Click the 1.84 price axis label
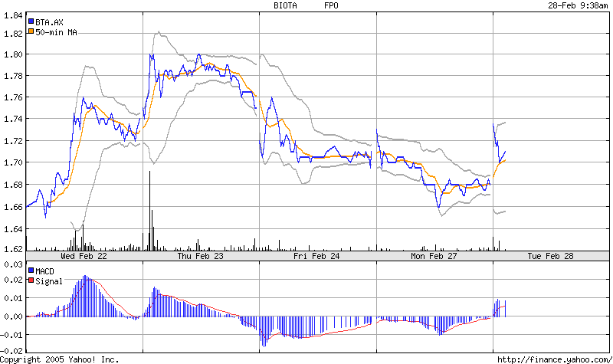This screenshot has height=364, width=613. point(13,15)
